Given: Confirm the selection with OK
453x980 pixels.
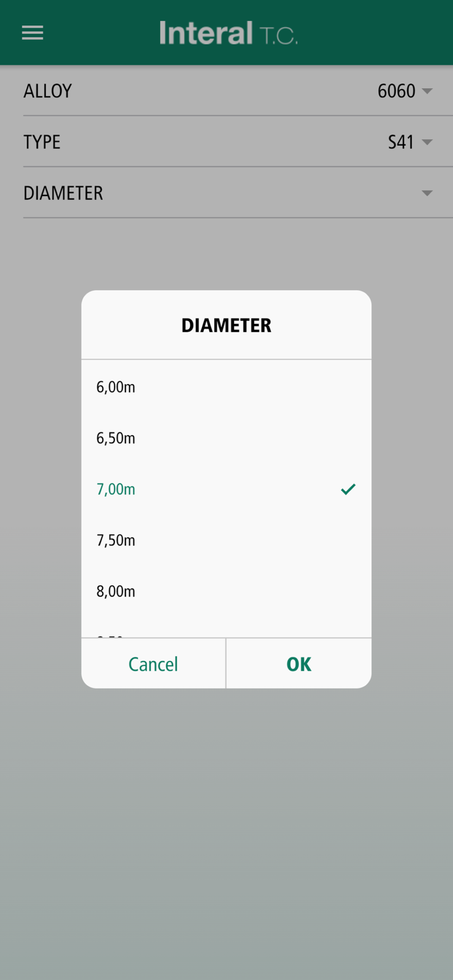Looking at the screenshot, I should tap(299, 664).
